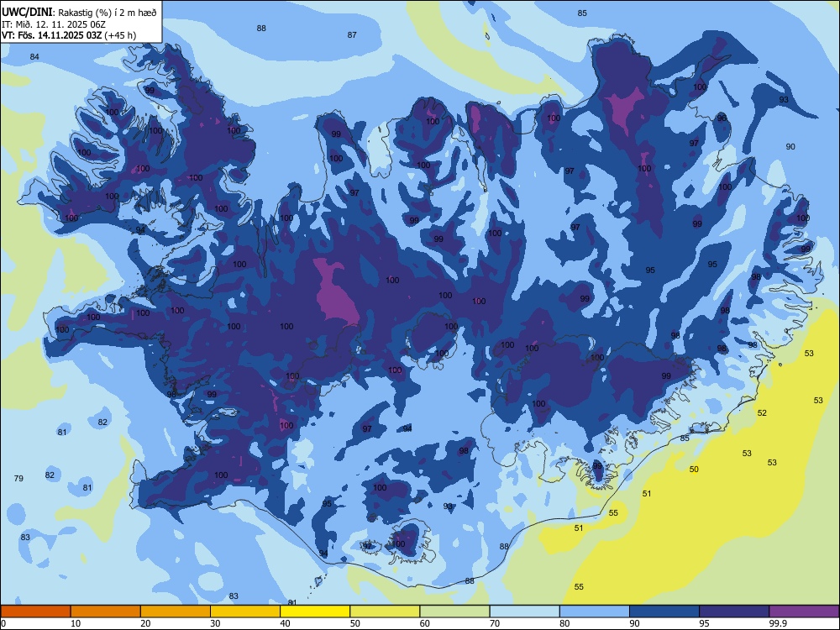Click the '96' humidity value on the map
The width and height of the screenshot is (840, 630).
point(722,118)
